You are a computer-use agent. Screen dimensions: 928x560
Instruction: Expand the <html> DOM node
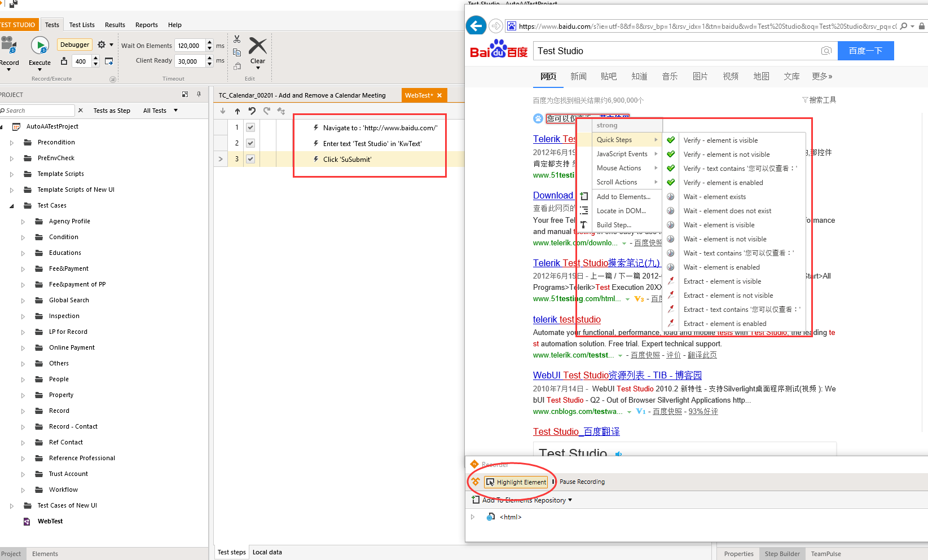pyautogui.click(x=473, y=517)
